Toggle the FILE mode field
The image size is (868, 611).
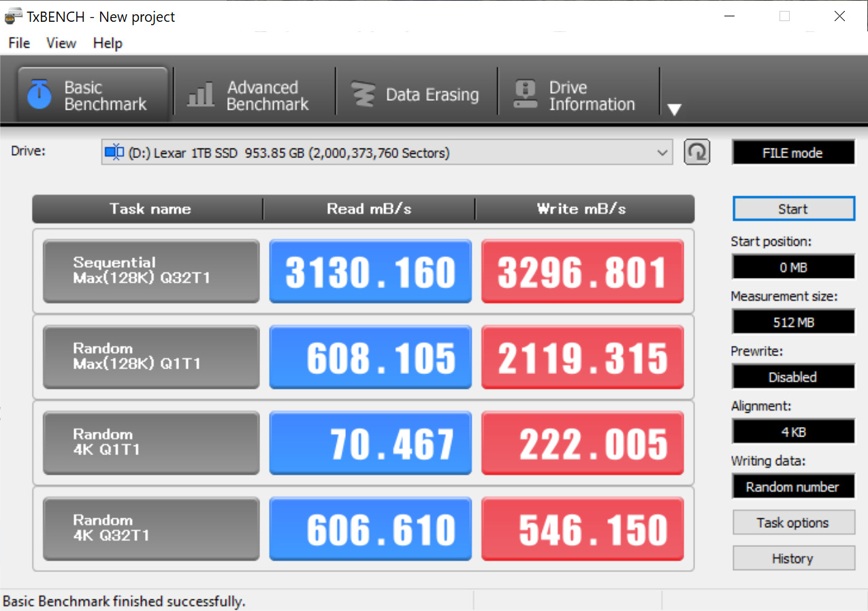[792, 153]
